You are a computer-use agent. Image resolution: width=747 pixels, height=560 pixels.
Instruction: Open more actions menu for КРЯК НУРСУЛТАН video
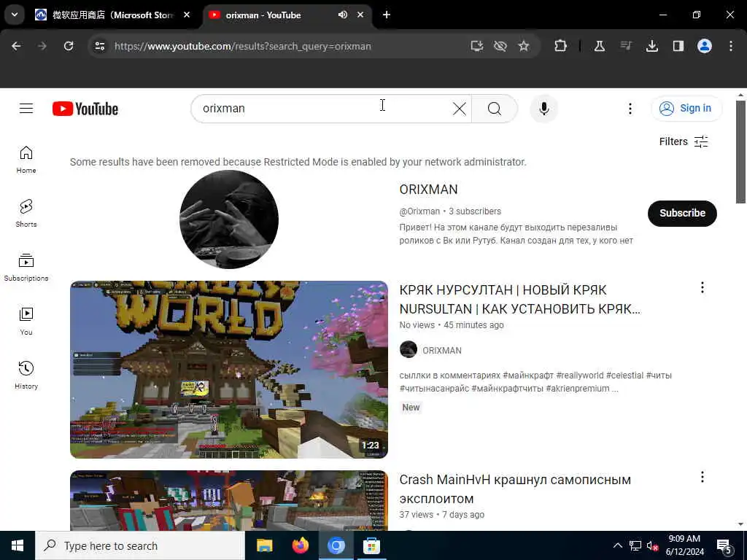click(x=703, y=287)
